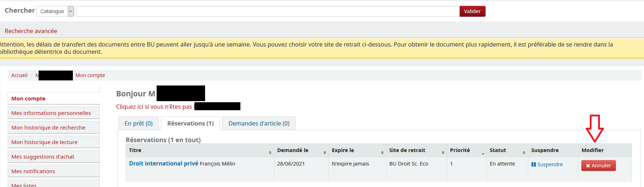Open Mes informations personnelles in sidebar

(51, 113)
